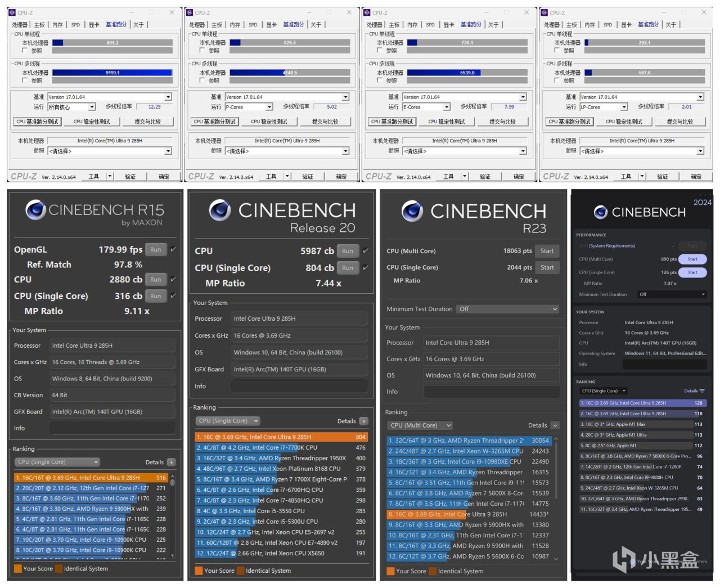The width and height of the screenshot is (720, 588).
Task: Open Minimum Test Duration dropdown in Cinebench R23
Action: (x=508, y=309)
